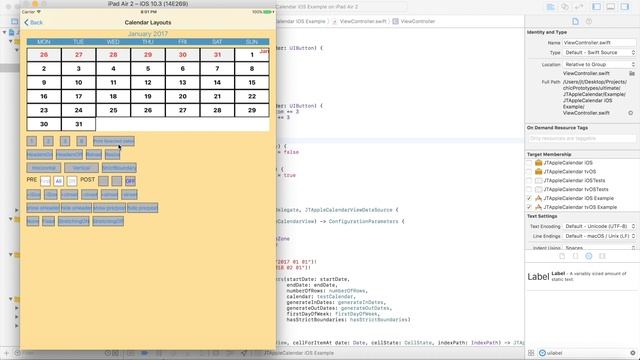
Task: Show the Assistant editor in Xcode toolbar
Action: 564,7
